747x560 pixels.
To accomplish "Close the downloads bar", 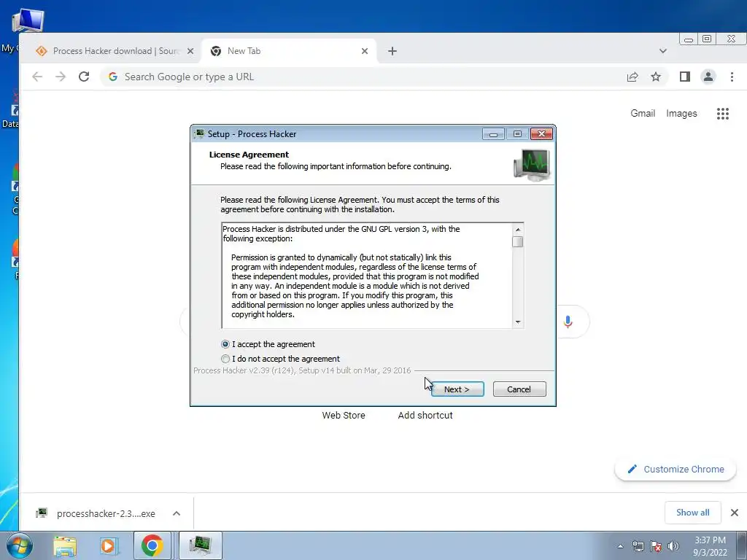I will click(x=734, y=513).
